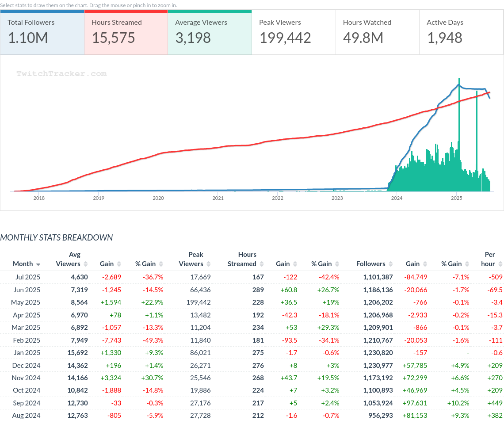504x424 pixels.
Task: Click the 2022 label on the chart axis
Action: tap(278, 198)
